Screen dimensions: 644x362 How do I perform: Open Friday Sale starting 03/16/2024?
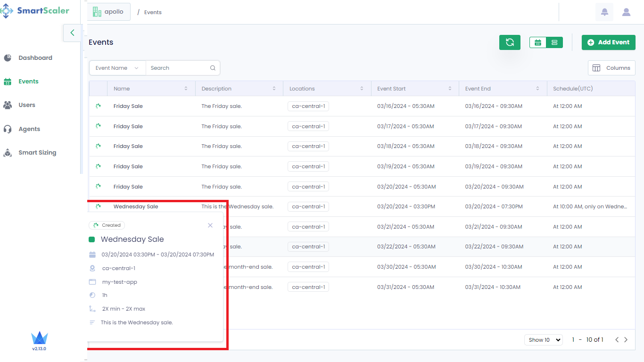(128, 106)
